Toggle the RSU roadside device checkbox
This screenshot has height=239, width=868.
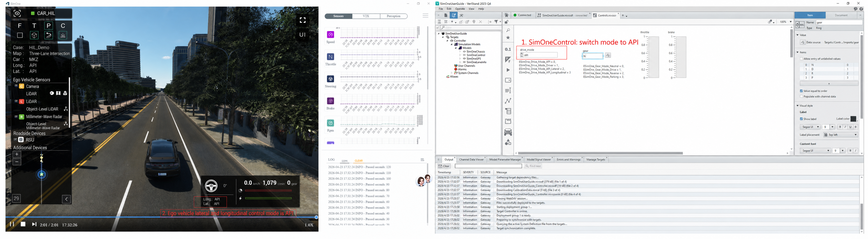click(x=15, y=139)
